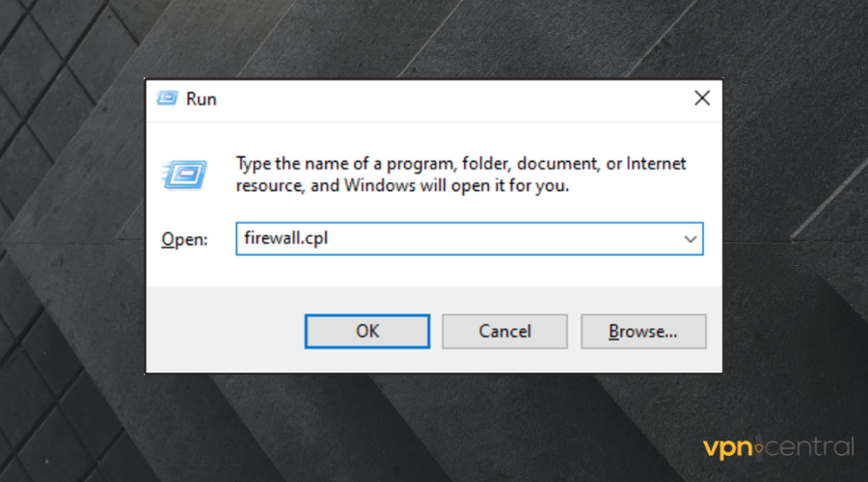
Task: Click the "Run" title text
Action: 202,99
